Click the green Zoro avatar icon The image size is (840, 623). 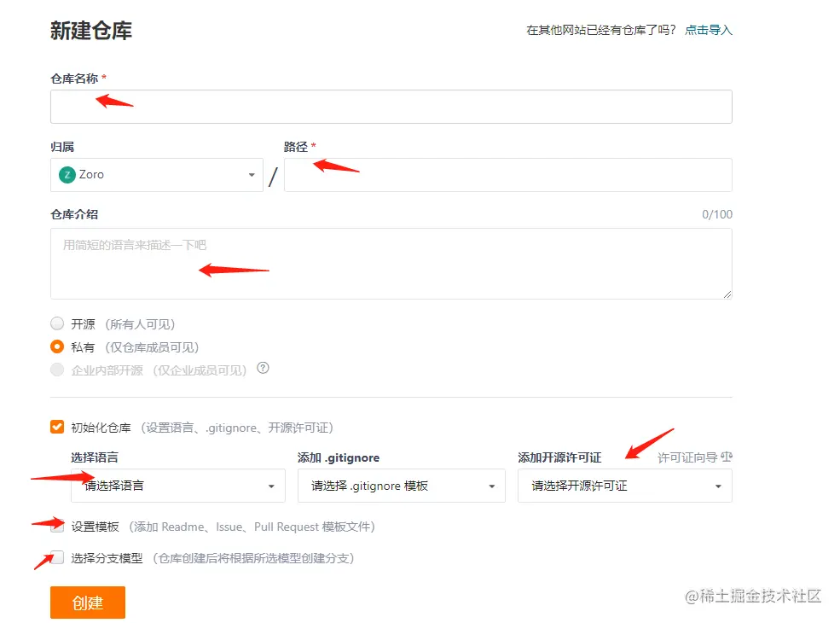pos(67,175)
